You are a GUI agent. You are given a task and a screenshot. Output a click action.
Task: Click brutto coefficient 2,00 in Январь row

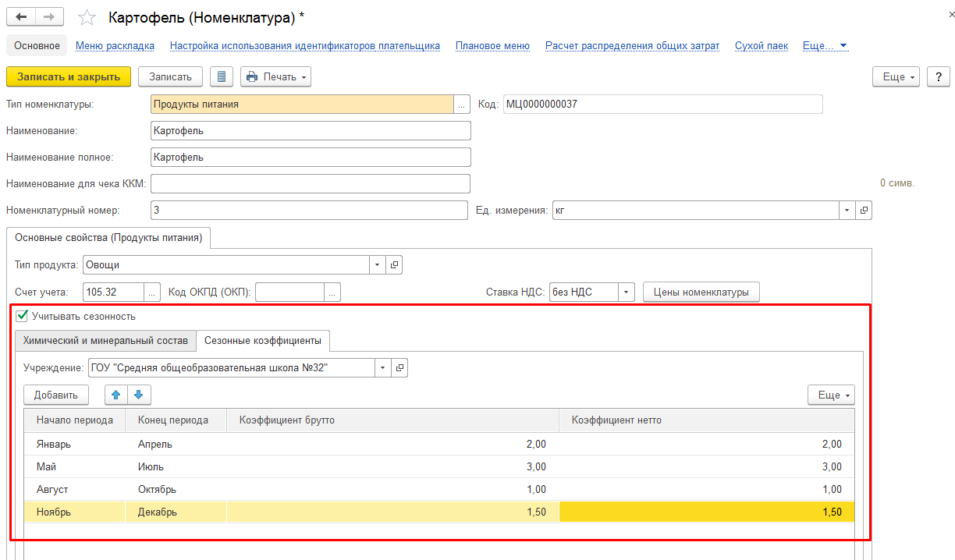click(x=393, y=444)
